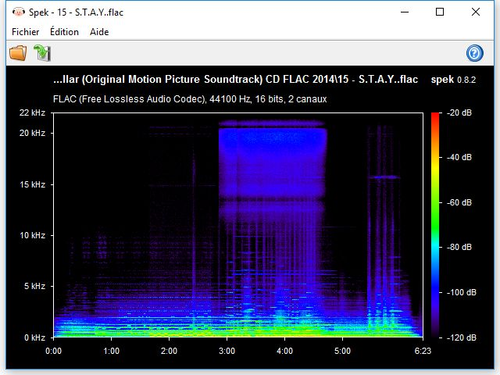500x375 pixels.
Task: Click the "3:00" time label
Action: click(227, 351)
